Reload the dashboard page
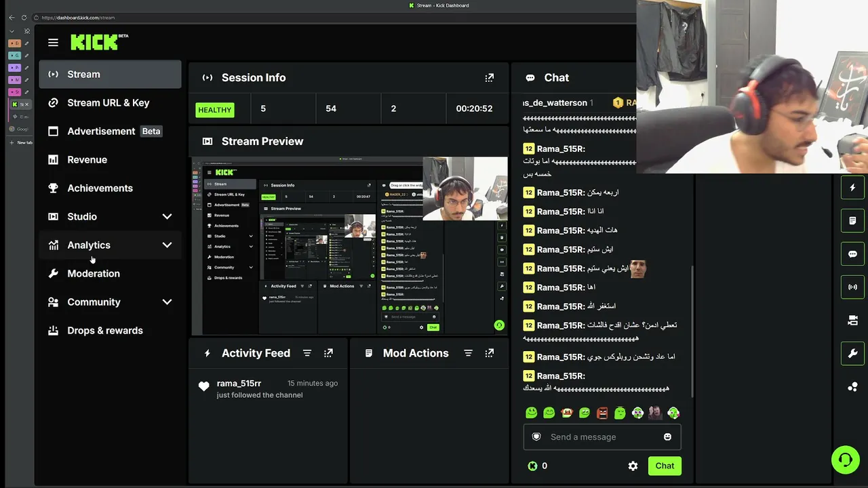This screenshot has height=488, width=868. click(x=24, y=18)
